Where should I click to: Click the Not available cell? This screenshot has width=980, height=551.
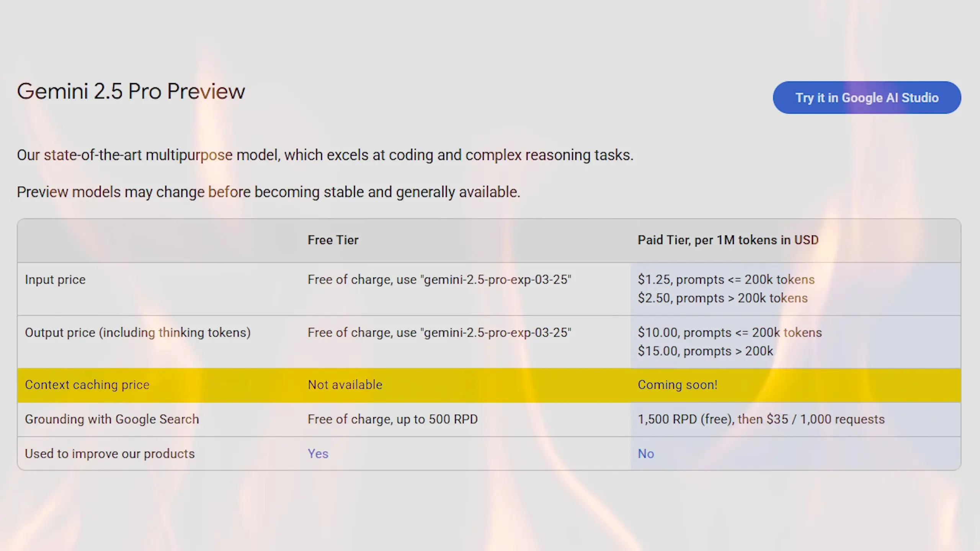345,385
